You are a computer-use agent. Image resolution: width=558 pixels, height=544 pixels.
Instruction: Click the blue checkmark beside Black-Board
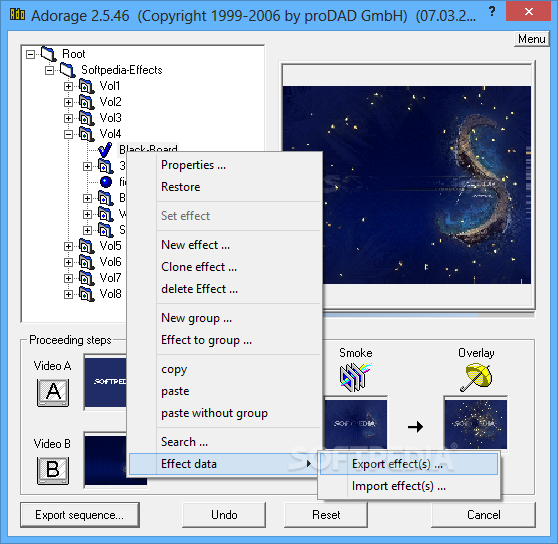pos(105,149)
